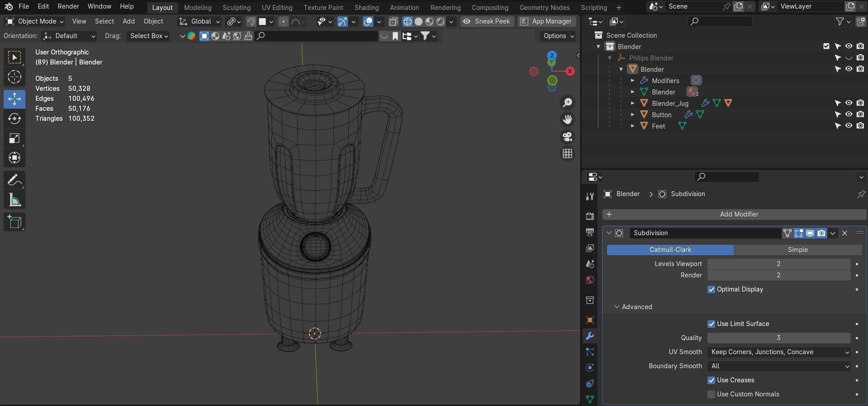868x406 pixels.
Task: Open Global transform orientation dropdown
Action: (199, 21)
